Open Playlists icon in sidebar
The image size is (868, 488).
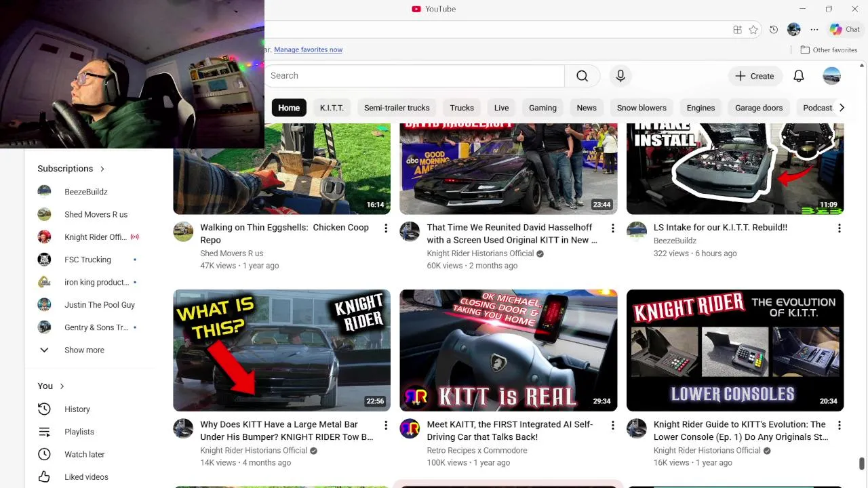pyautogui.click(x=44, y=432)
